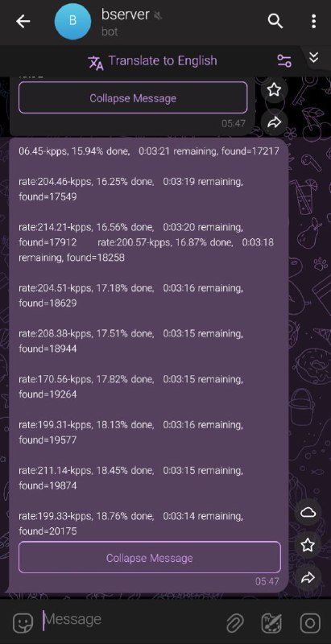Viewport: 331px width, 644px height.
Task: Open the bserver bot profile avatar
Action: pos(72,22)
